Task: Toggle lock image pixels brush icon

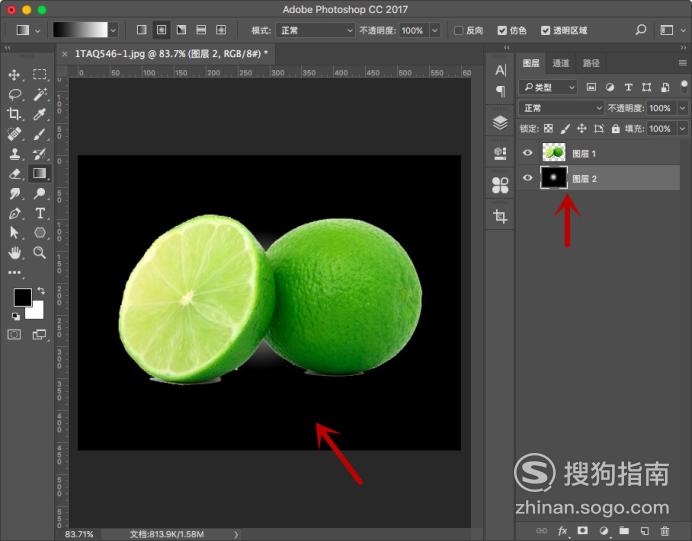Action: (x=565, y=129)
